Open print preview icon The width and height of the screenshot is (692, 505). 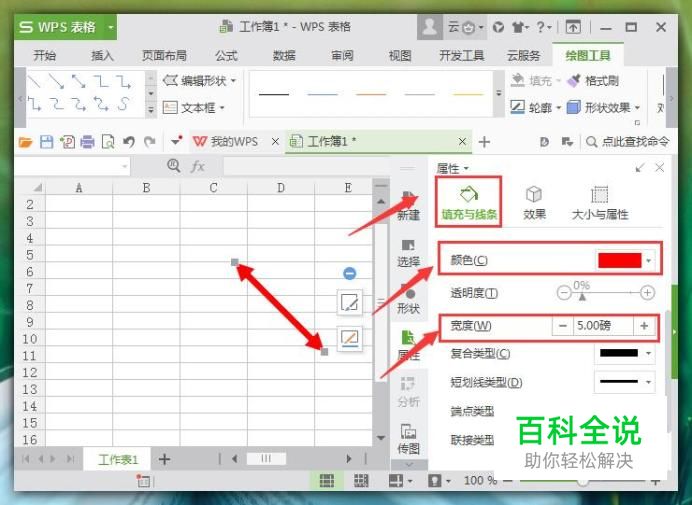[x=108, y=142]
